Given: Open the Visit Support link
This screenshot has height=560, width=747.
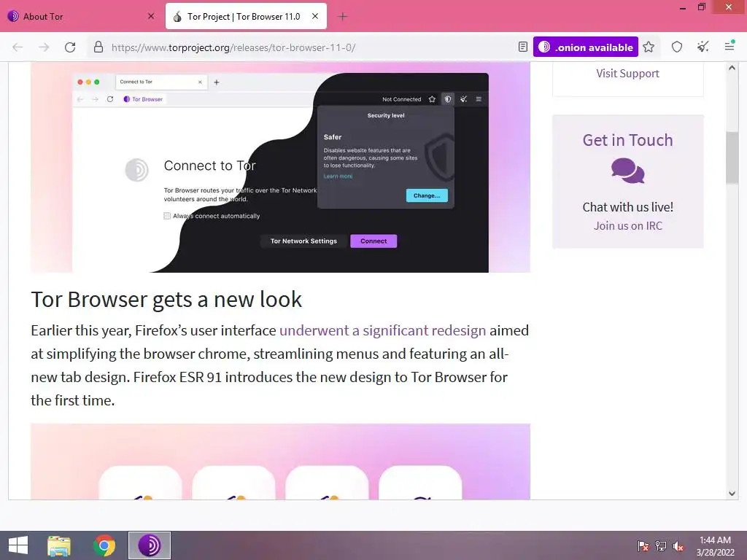Looking at the screenshot, I should (x=627, y=74).
